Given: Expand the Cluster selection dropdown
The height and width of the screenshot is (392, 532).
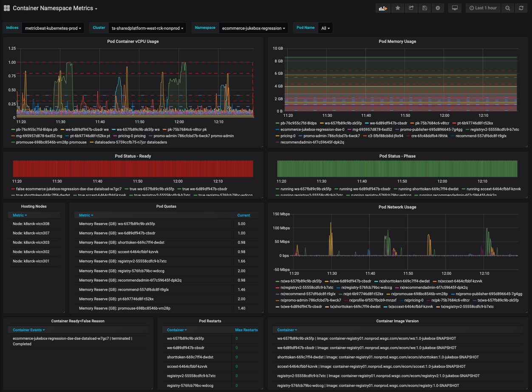Looking at the screenshot, I should tap(147, 28).
